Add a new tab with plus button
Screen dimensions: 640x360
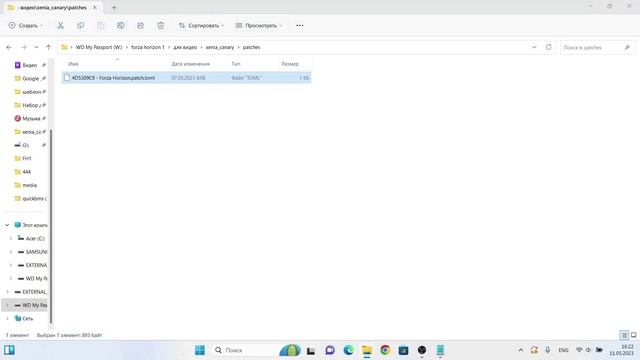pos(114,7)
